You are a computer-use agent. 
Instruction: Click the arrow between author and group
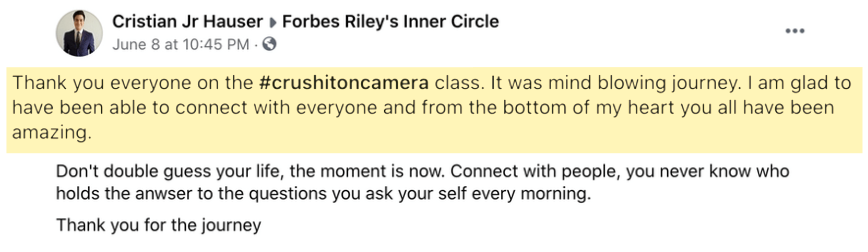point(273,22)
